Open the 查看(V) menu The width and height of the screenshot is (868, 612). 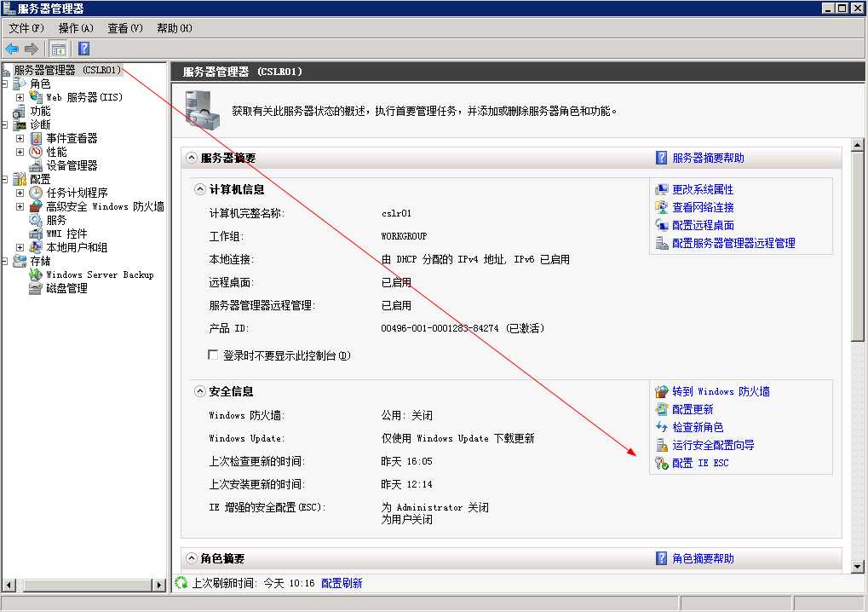[x=125, y=28]
